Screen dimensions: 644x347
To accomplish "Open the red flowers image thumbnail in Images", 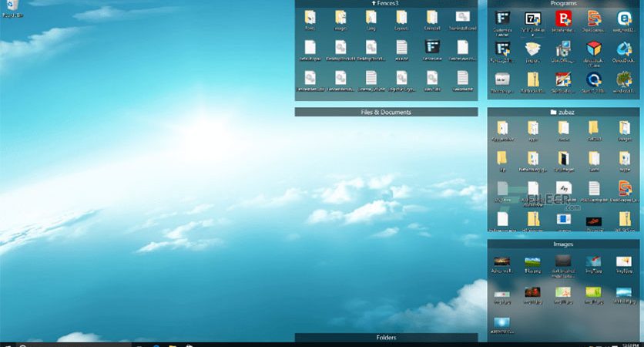I will coord(533,295).
